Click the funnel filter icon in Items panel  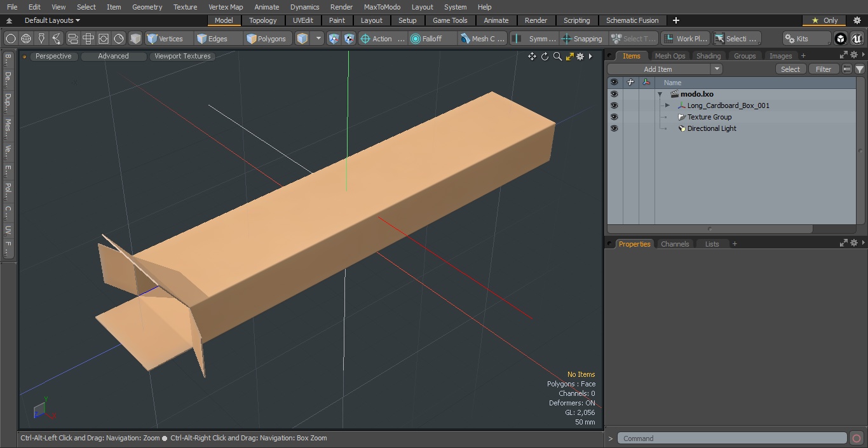pyautogui.click(x=859, y=69)
